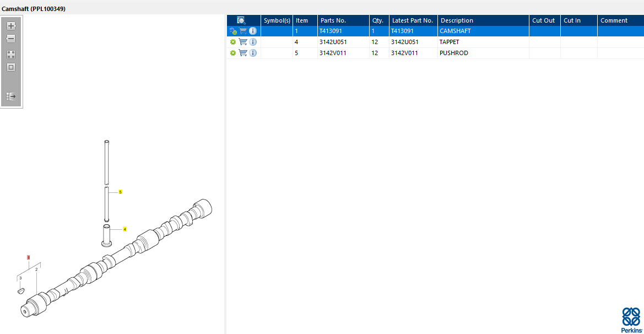Click the Comment column header
The image size is (644, 334).
pyautogui.click(x=621, y=20)
